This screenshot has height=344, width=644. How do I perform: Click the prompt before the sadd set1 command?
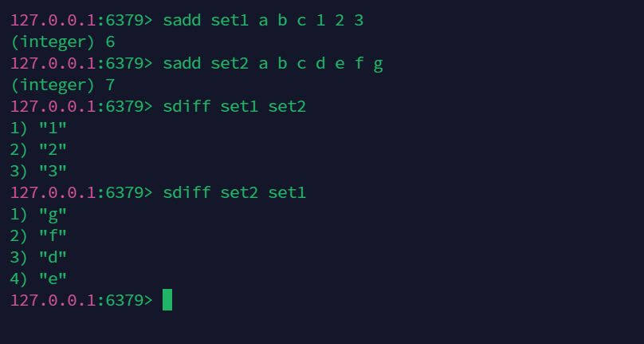[x=81, y=20]
